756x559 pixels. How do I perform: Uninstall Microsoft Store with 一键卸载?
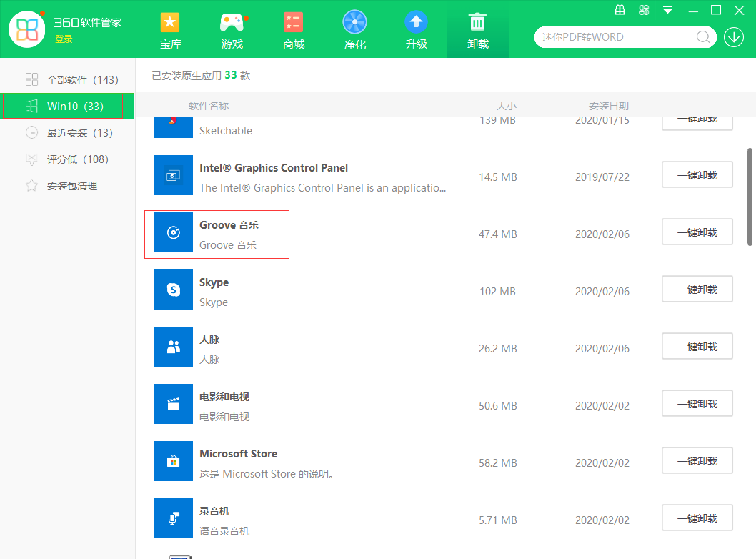point(697,460)
